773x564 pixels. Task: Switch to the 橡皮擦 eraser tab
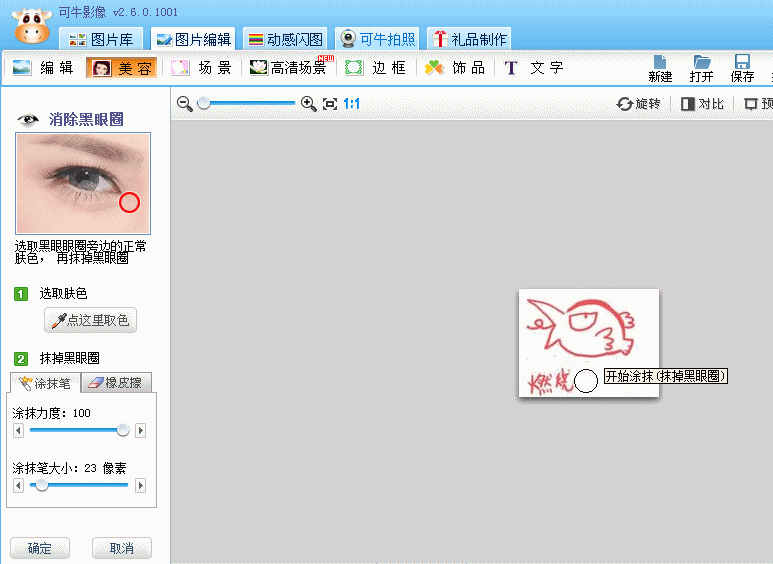(116, 383)
